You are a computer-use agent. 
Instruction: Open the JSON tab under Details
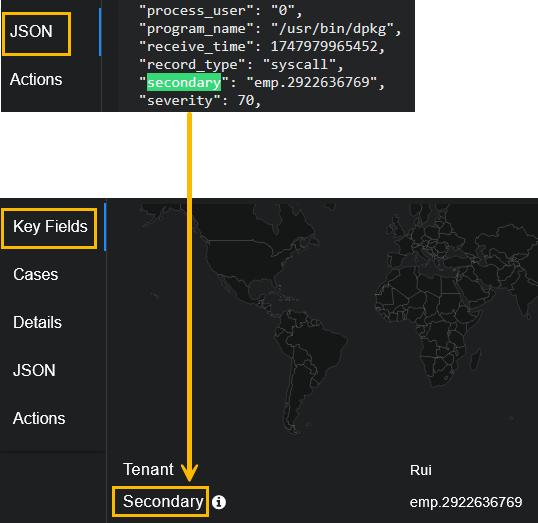click(x=34, y=371)
